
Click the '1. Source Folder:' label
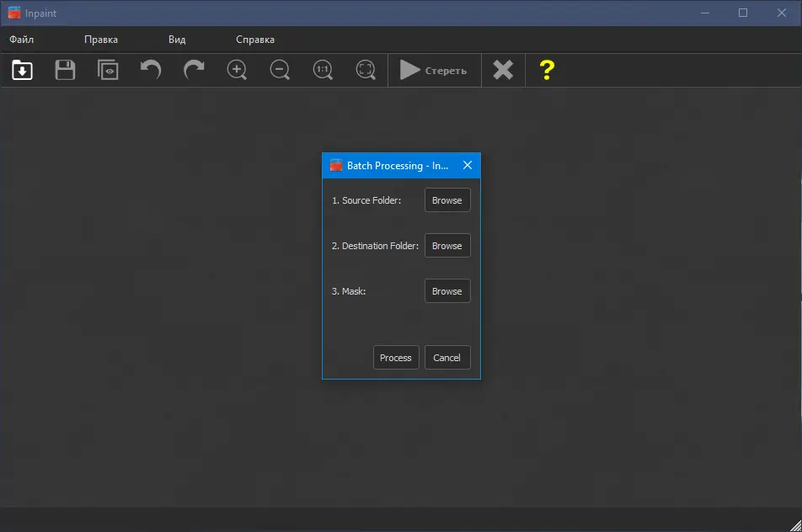[366, 200]
